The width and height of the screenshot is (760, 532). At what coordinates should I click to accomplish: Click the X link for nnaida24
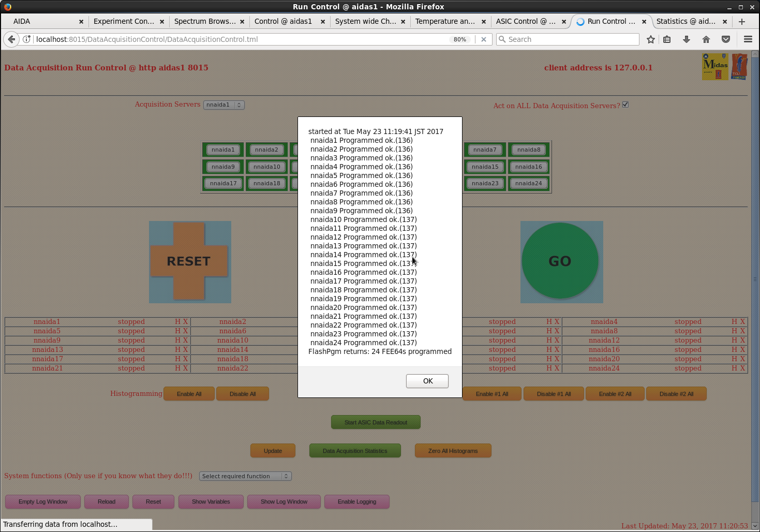click(x=742, y=368)
